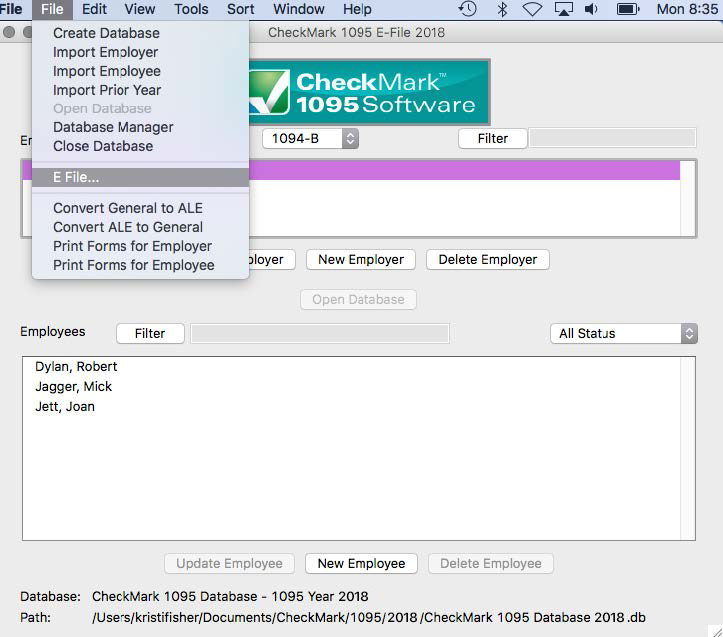Click the New Employee button
This screenshot has height=637, width=723.
click(361, 563)
